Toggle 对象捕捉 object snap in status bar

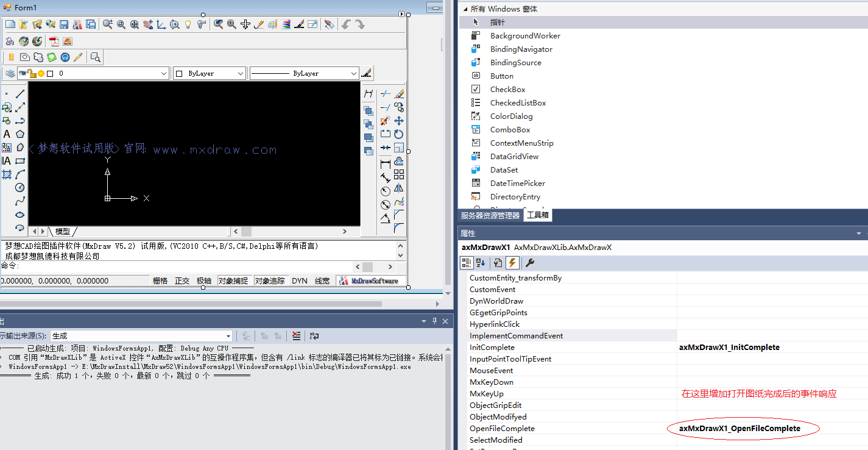coord(233,281)
